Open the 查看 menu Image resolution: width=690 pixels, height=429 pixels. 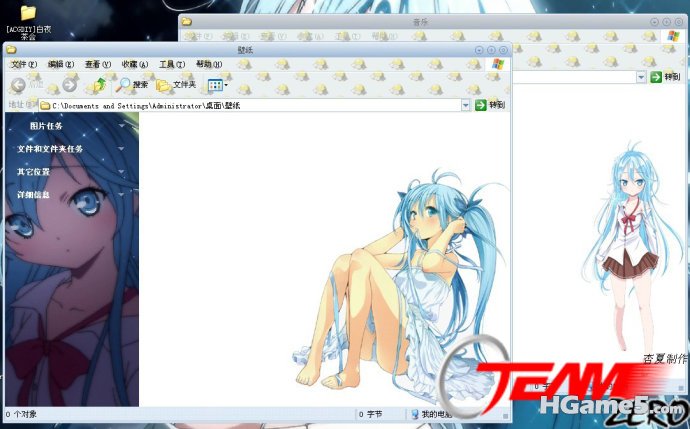[x=97, y=64]
